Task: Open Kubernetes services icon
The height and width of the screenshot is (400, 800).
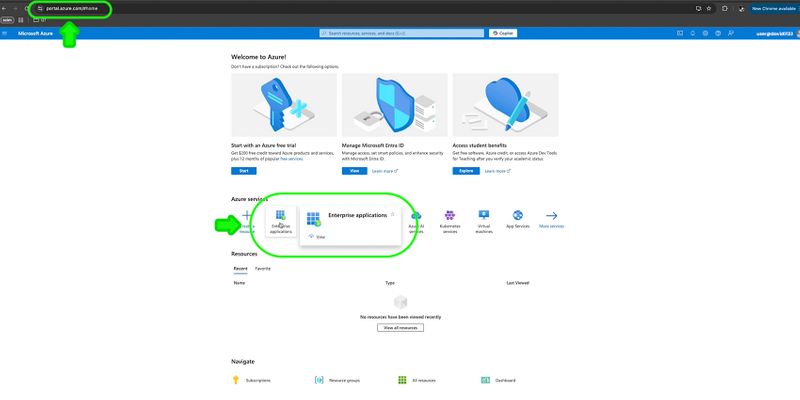Action: click(x=449, y=215)
